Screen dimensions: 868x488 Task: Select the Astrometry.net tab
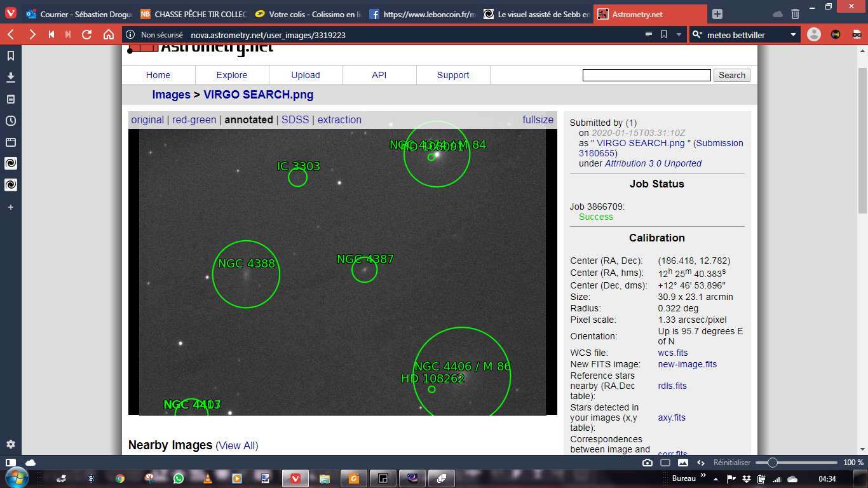pos(650,14)
